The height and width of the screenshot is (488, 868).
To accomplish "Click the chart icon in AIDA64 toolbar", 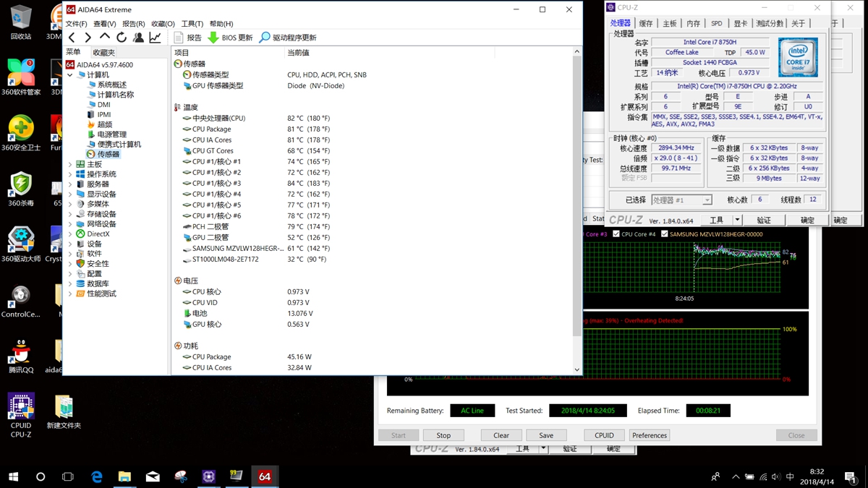I will [x=154, y=37].
